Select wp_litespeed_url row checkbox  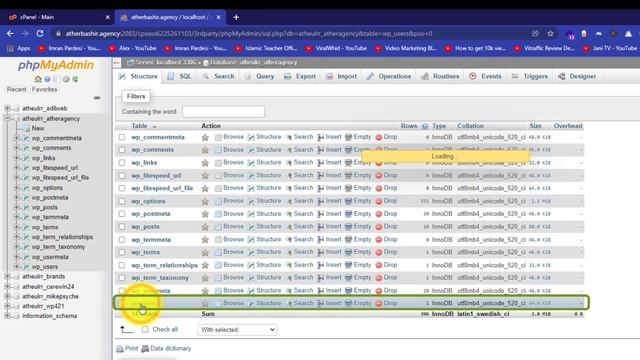[122, 176]
